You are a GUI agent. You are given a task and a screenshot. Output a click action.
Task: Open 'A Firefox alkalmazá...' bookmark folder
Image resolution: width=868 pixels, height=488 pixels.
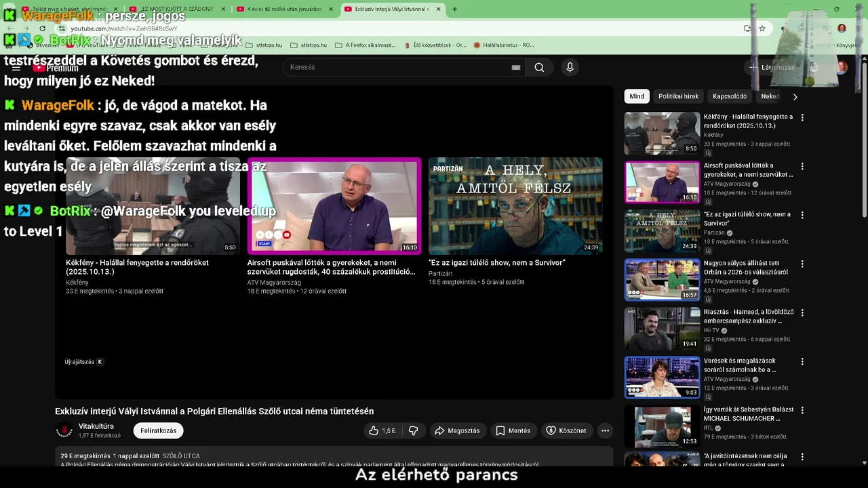(366, 45)
